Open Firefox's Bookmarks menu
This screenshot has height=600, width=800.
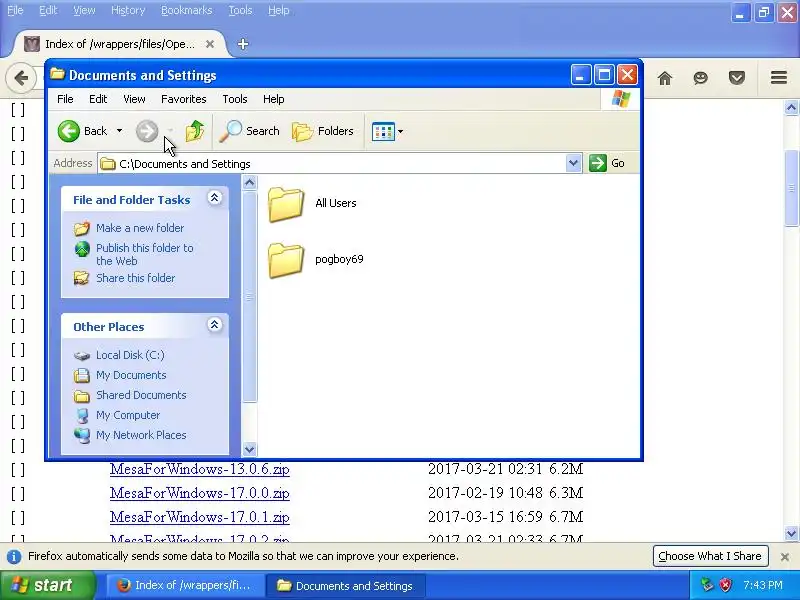[186, 10]
